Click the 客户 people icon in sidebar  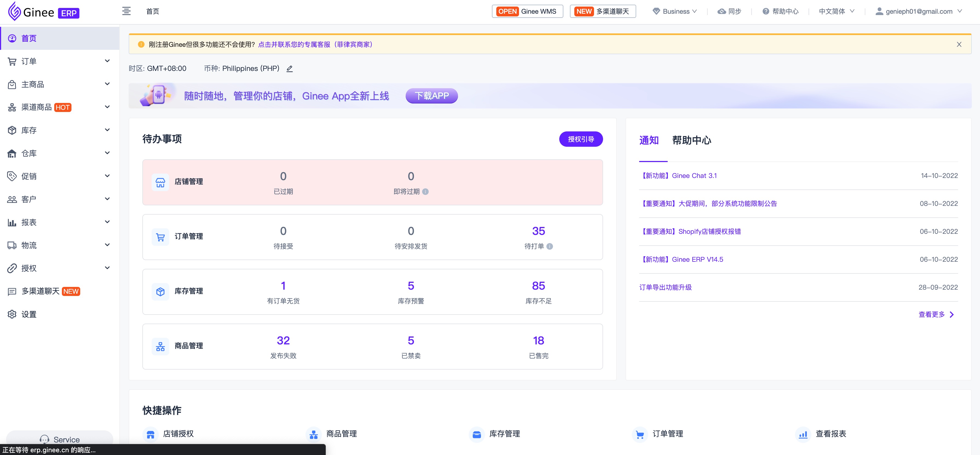tap(12, 199)
